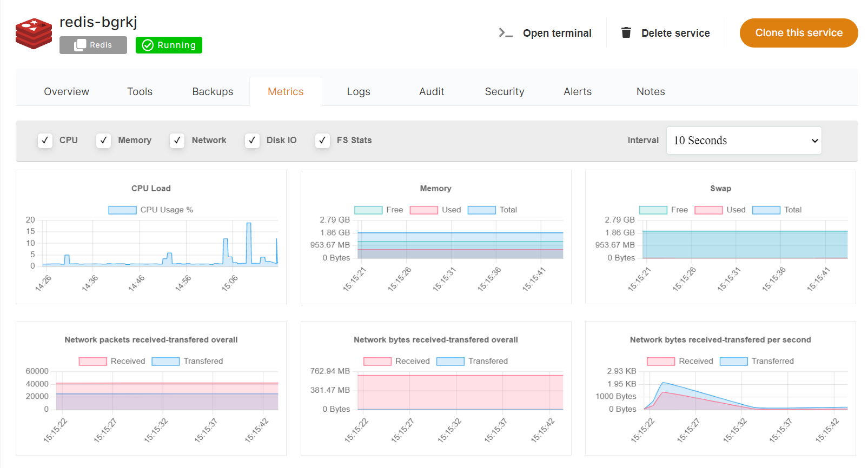Switch to the Overview tab
868x468 pixels.
67,92
